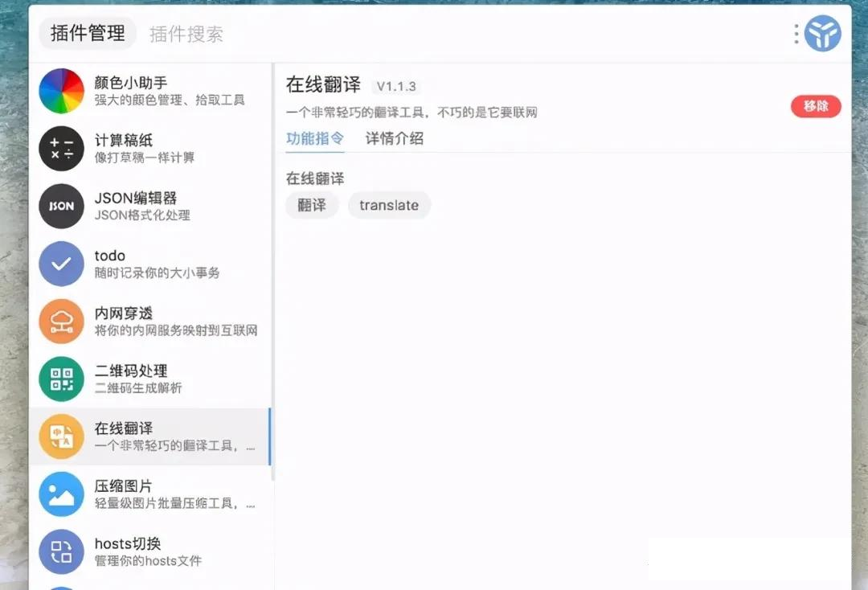Select the 计算稿纸 calculator icon

click(x=61, y=148)
